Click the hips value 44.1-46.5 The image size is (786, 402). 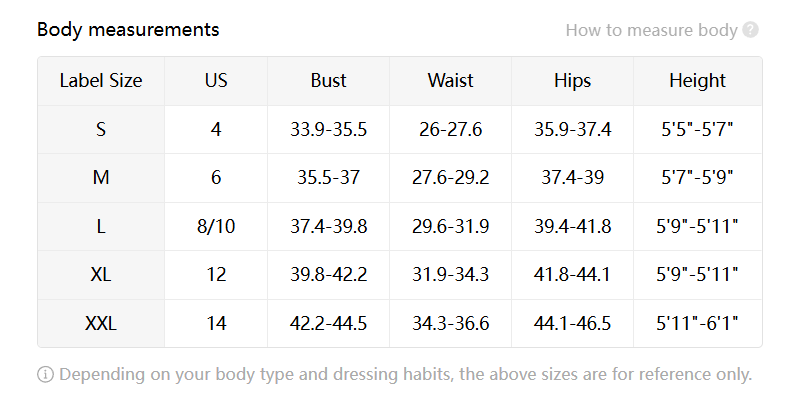click(572, 323)
